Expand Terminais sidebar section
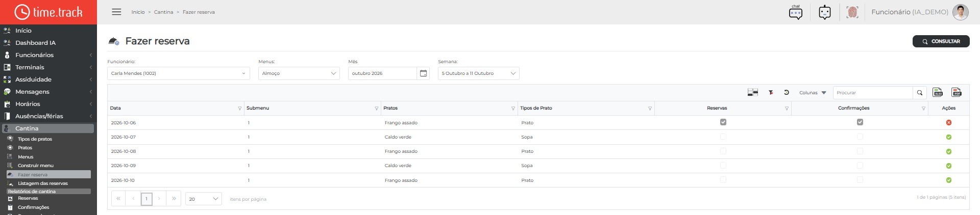The width and height of the screenshot is (980, 215). tap(48, 67)
